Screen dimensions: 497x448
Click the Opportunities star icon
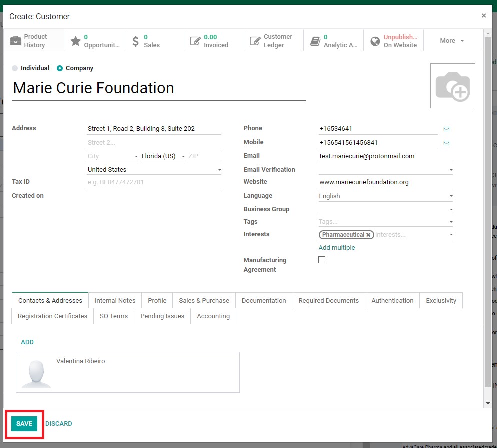76,41
